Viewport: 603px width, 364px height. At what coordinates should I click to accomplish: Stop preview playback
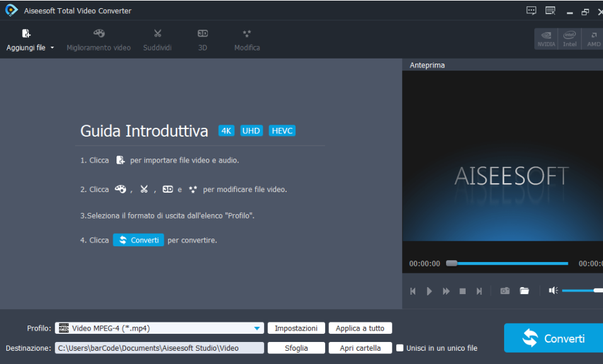[462, 292]
